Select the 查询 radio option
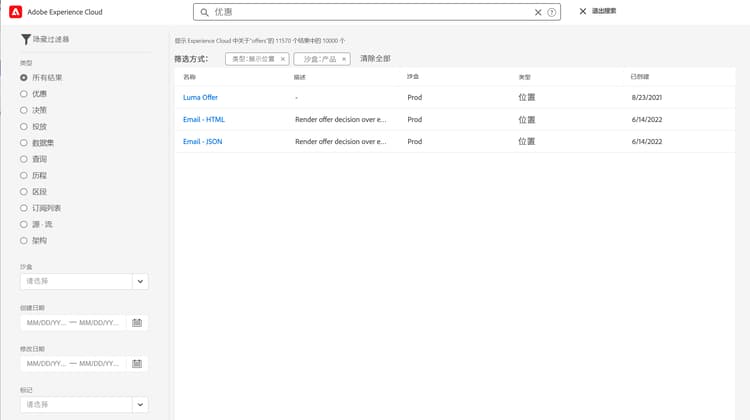This screenshot has width=750, height=420. (x=23, y=159)
